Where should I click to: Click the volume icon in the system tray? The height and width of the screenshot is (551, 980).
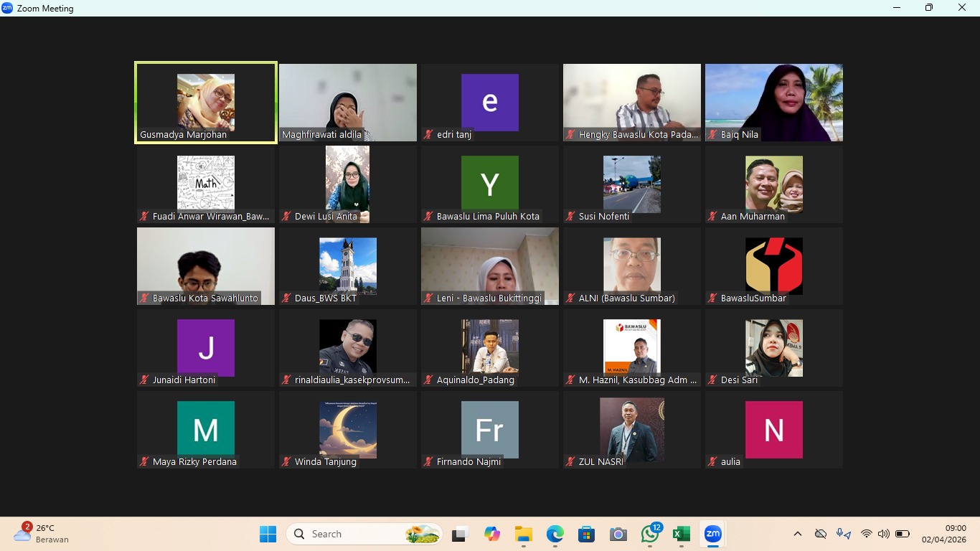pos(883,534)
